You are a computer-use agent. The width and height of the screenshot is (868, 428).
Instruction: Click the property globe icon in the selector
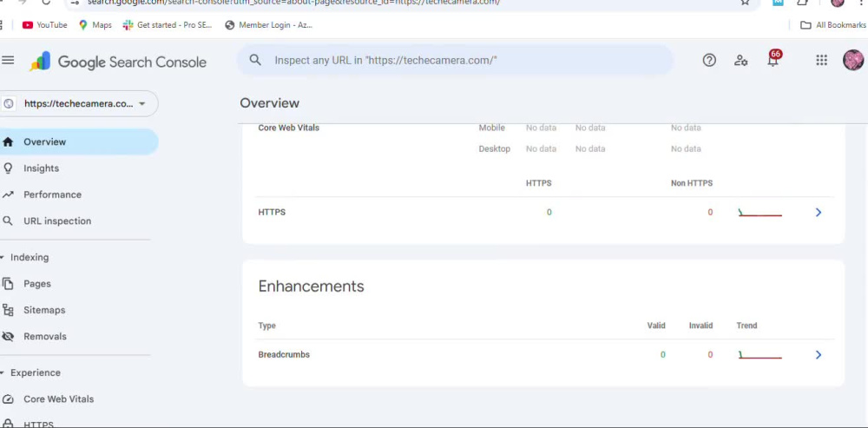point(9,103)
